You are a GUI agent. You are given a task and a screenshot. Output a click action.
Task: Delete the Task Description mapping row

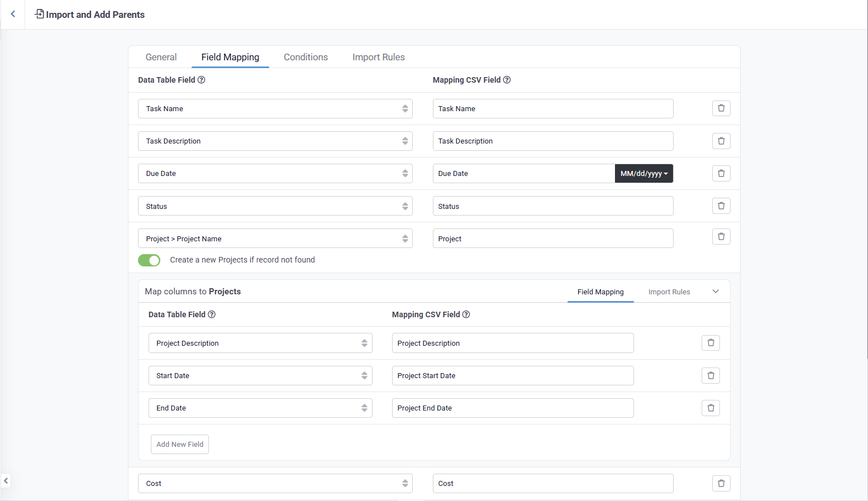click(721, 141)
